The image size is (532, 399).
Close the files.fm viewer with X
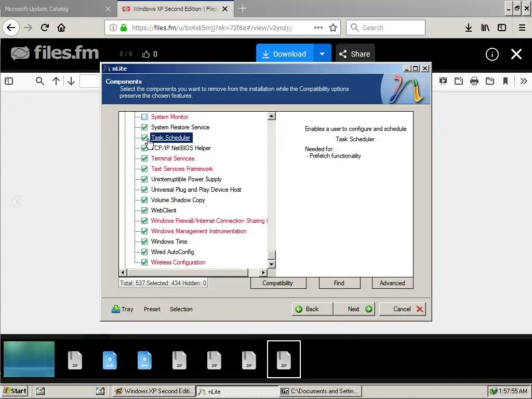coord(516,54)
